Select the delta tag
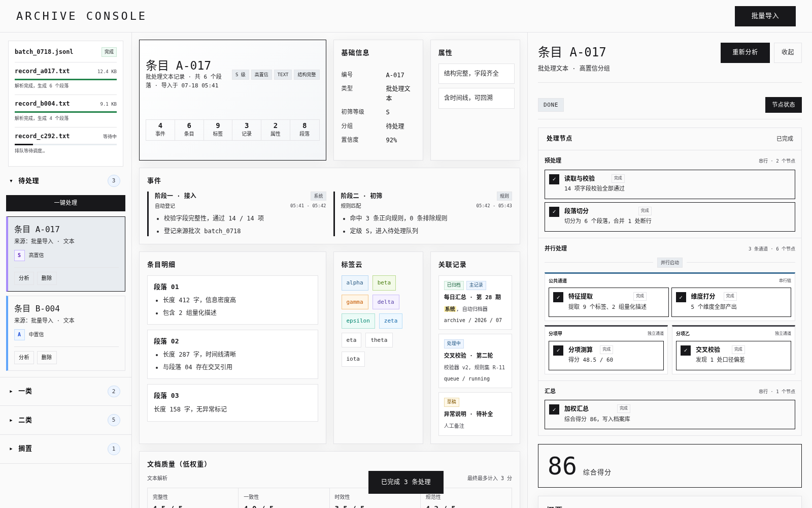Viewport: 812px width, 508px height. pyautogui.click(x=386, y=302)
